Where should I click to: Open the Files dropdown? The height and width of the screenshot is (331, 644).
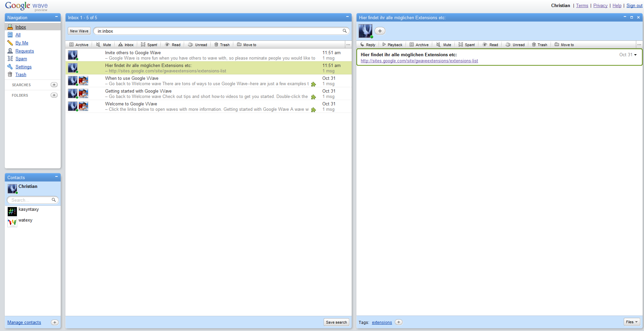[x=632, y=322]
